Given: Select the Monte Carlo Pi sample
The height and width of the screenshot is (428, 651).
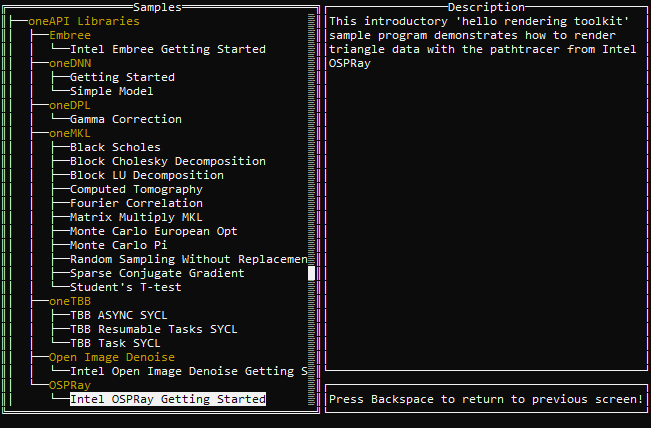Looking at the screenshot, I should click(119, 245).
